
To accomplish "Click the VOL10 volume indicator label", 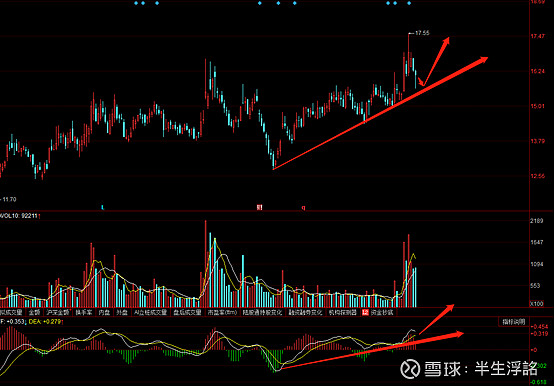I will click(x=19, y=215).
